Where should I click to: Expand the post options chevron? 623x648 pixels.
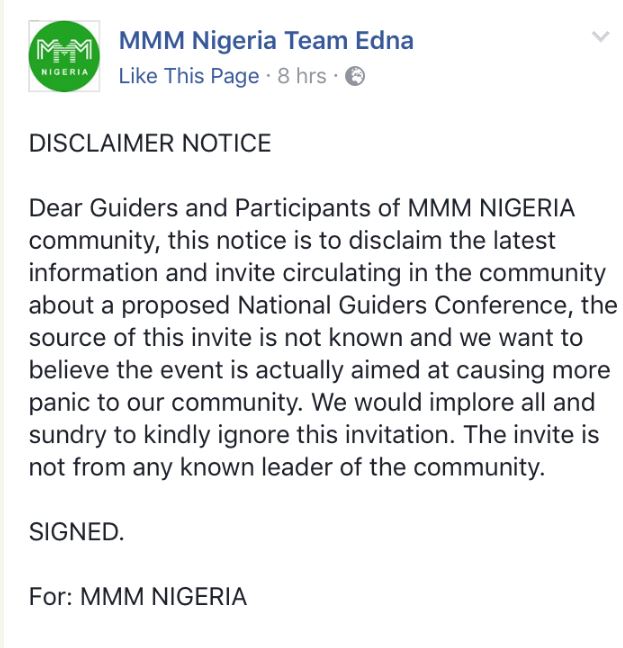(x=600, y=37)
